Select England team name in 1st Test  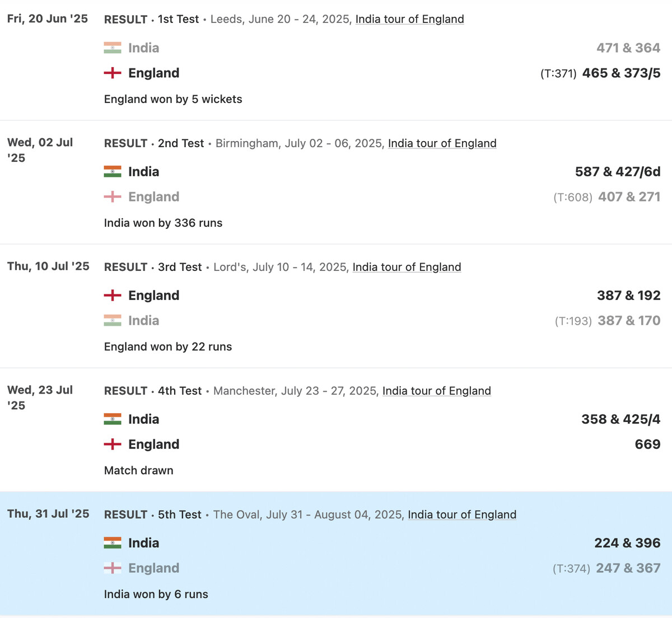click(154, 73)
